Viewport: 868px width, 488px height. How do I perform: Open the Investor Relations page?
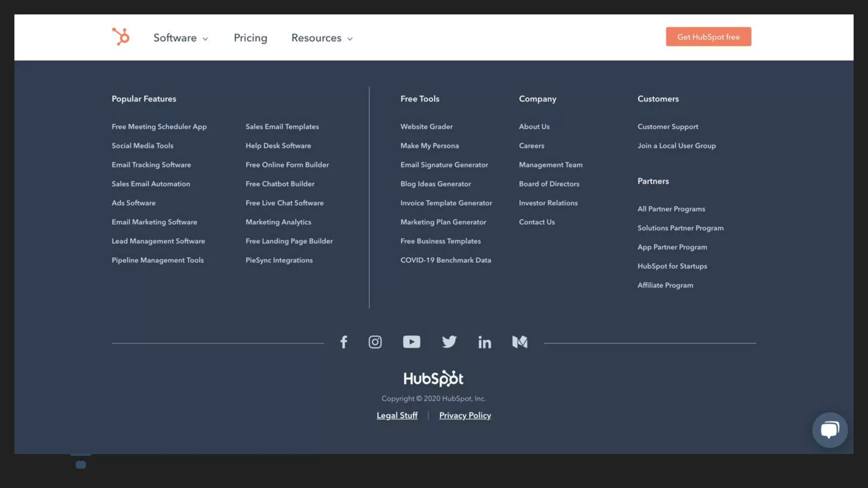548,203
